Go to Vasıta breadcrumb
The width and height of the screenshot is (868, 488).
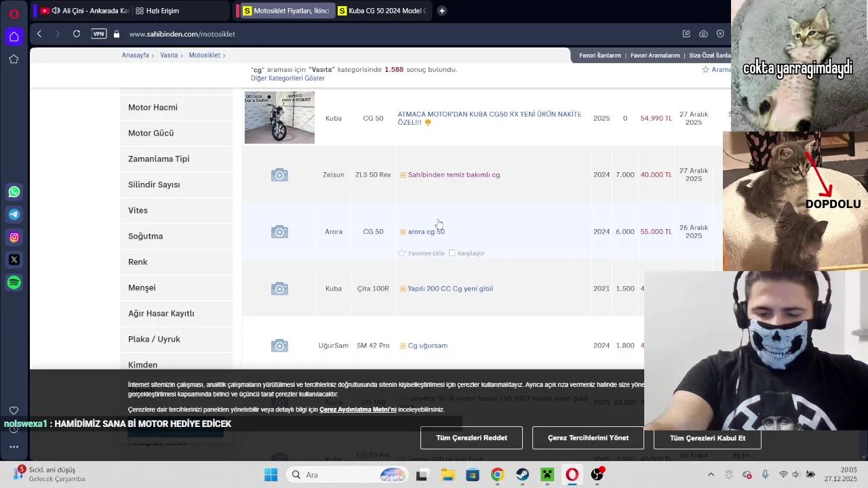pyautogui.click(x=169, y=55)
